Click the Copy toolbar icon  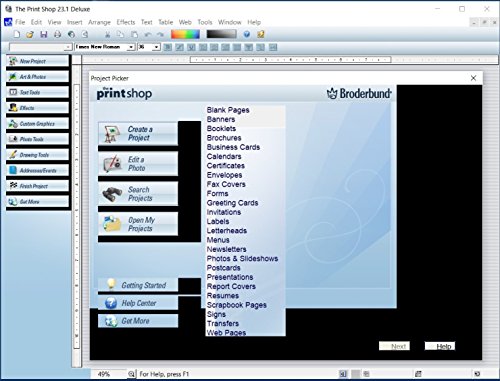tap(120, 34)
